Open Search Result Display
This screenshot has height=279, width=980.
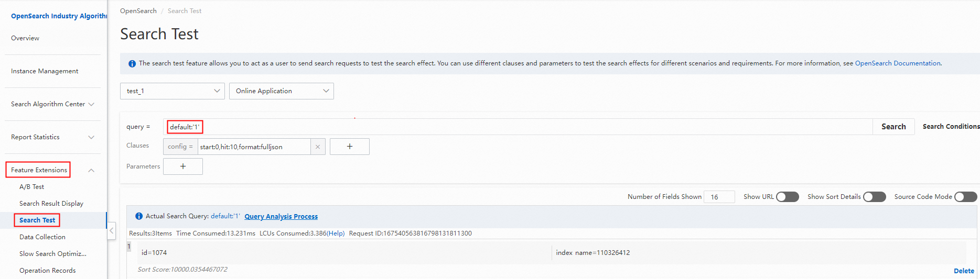click(x=51, y=204)
